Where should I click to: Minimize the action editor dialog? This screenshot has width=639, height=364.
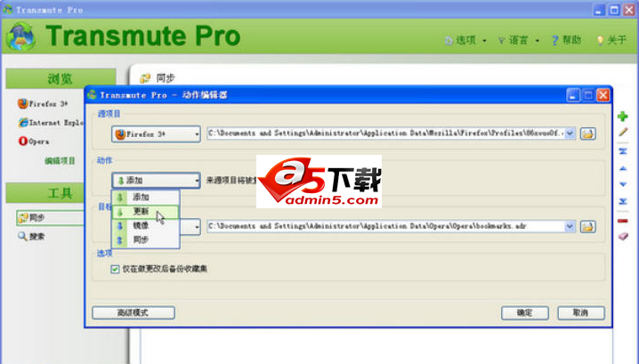[572, 95]
